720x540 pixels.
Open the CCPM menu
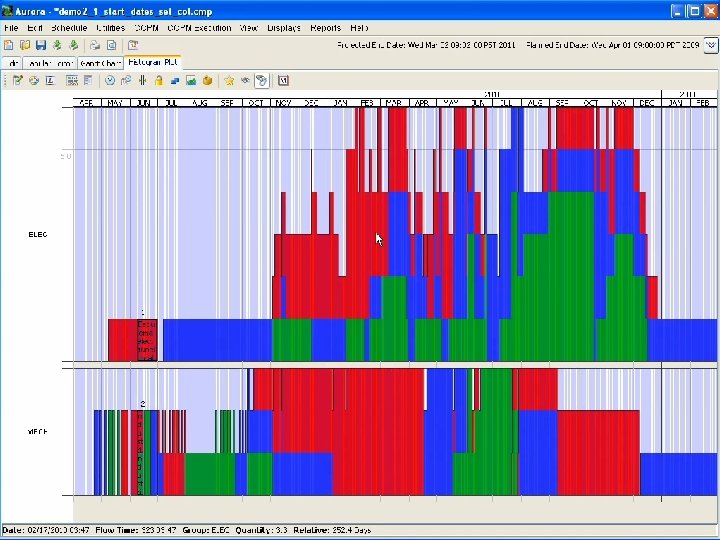147,28
